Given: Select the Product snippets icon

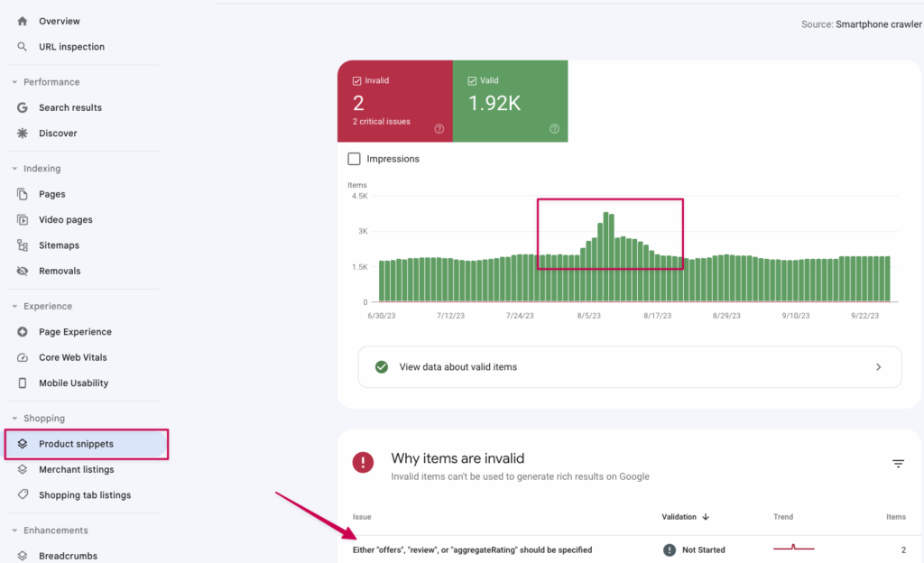Looking at the screenshot, I should 23,444.
